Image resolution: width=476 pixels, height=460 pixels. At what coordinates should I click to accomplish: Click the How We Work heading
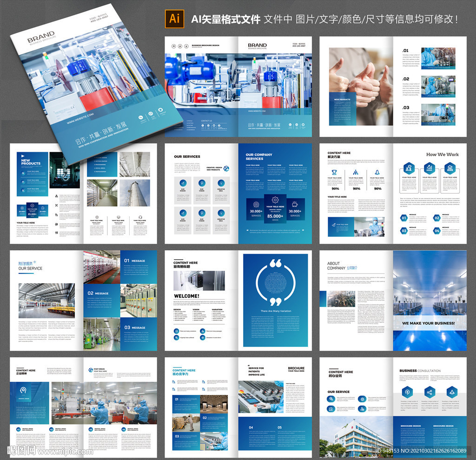click(443, 154)
